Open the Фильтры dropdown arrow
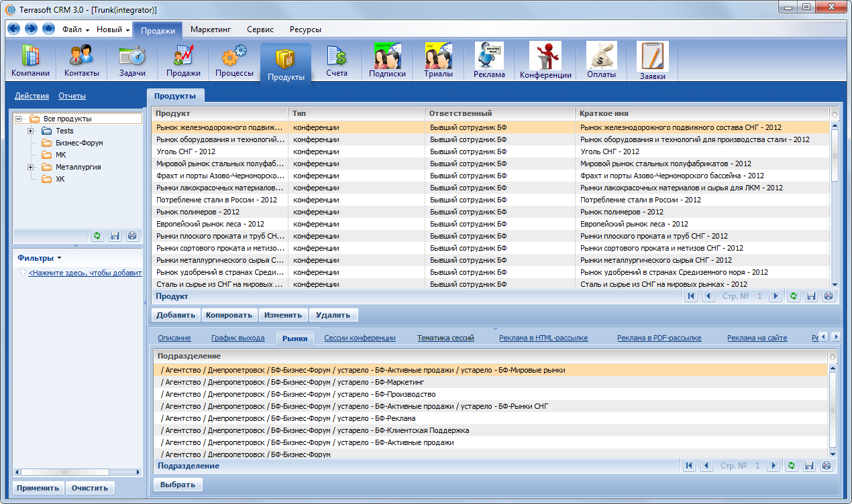The image size is (852, 504). [x=59, y=258]
